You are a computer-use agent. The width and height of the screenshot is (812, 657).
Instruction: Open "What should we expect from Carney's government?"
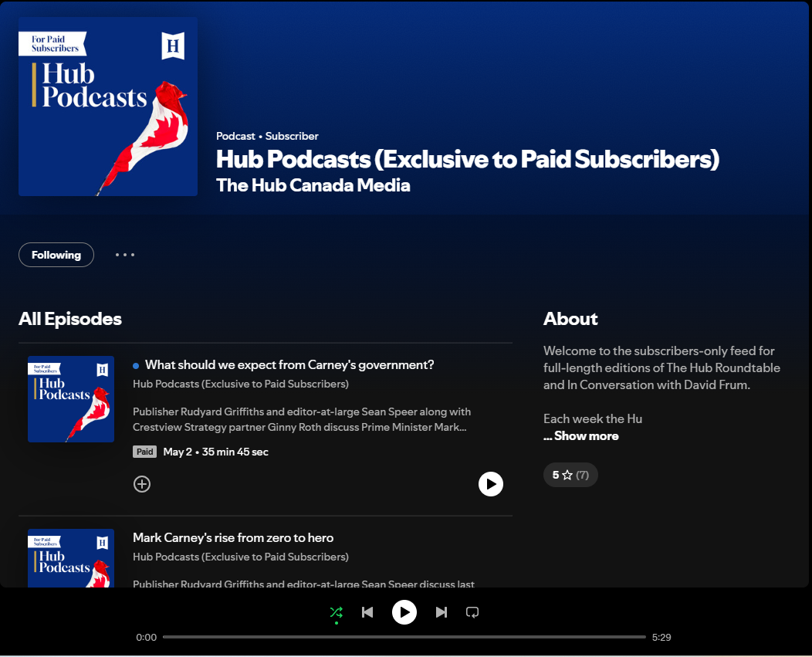(x=289, y=364)
